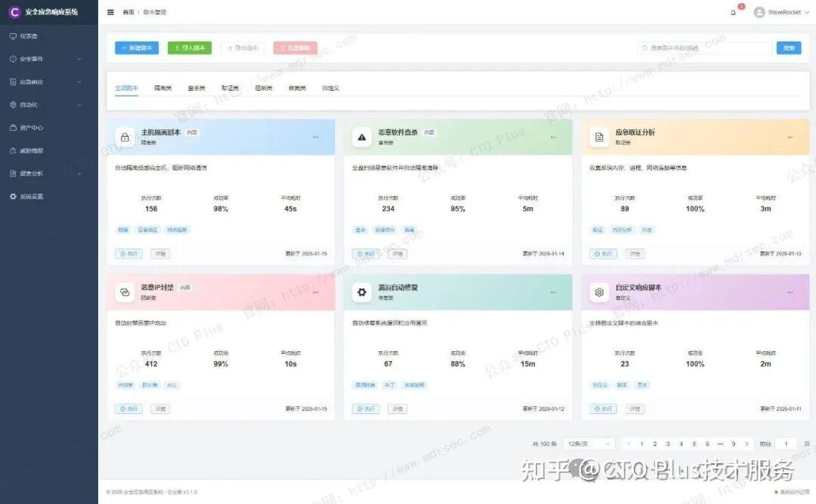Open 详情 on the 恶意IP封禁 card

(x=160, y=409)
